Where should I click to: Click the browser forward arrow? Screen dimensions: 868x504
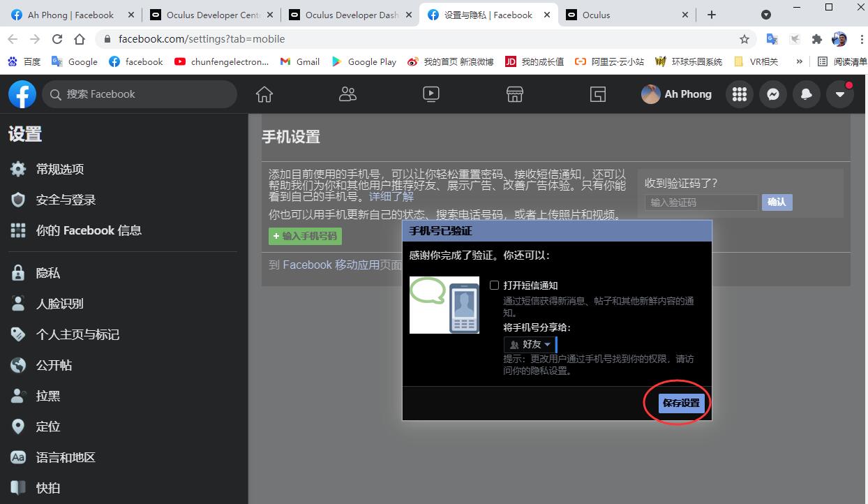[x=35, y=39]
